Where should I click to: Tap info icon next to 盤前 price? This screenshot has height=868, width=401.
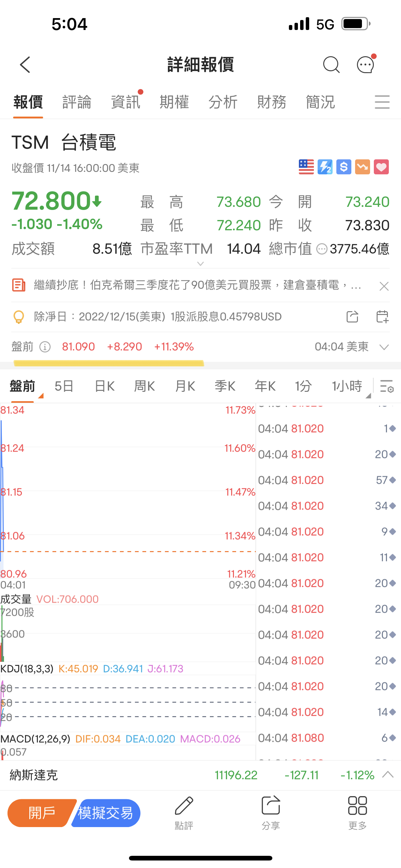45,347
